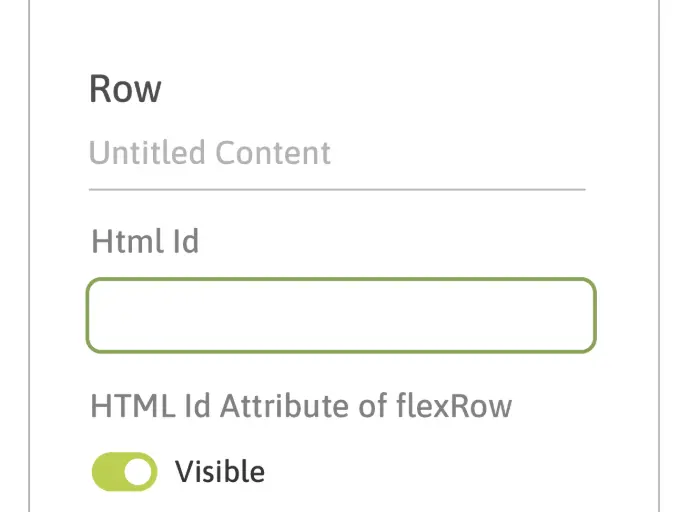Click the underline beneath Untitled Content
The image size is (690, 512).
pos(336,188)
